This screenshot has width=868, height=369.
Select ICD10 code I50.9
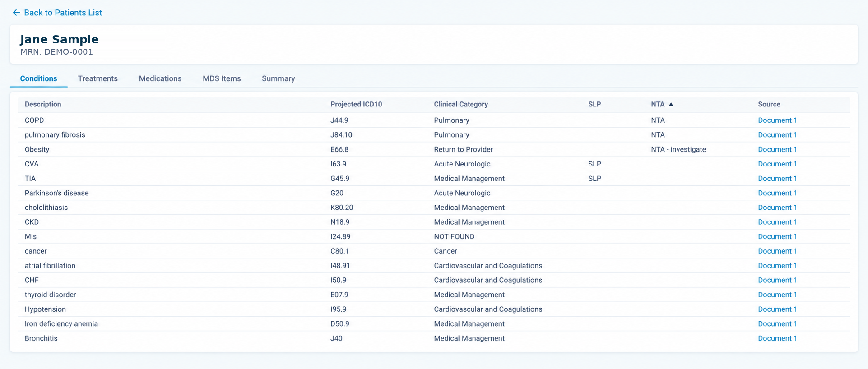tap(339, 280)
